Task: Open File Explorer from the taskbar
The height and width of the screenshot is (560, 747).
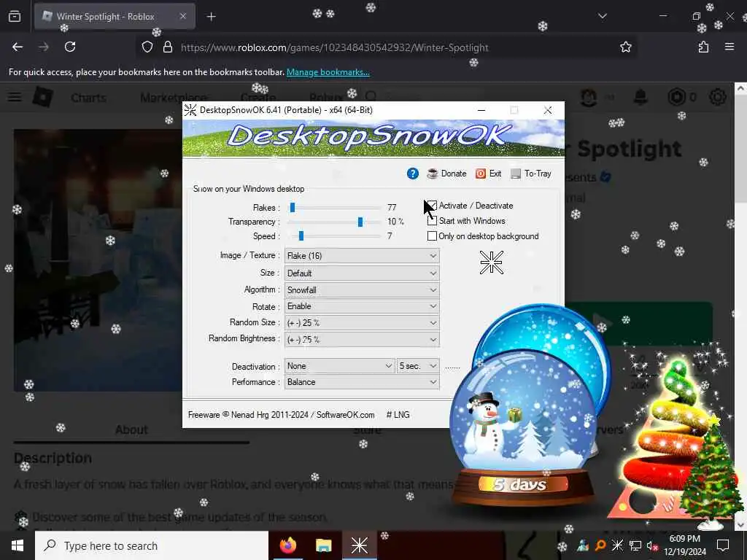Action: (323, 545)
